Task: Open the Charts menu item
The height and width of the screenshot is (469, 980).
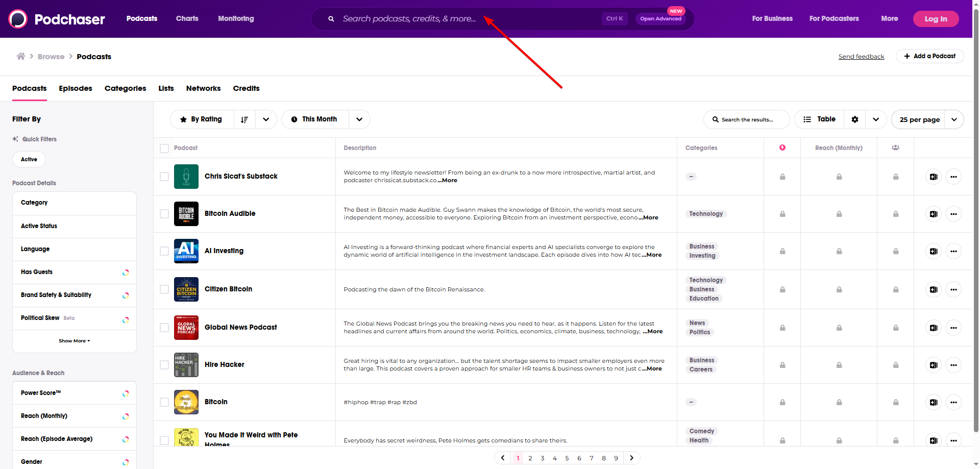Action: (187, 18)
